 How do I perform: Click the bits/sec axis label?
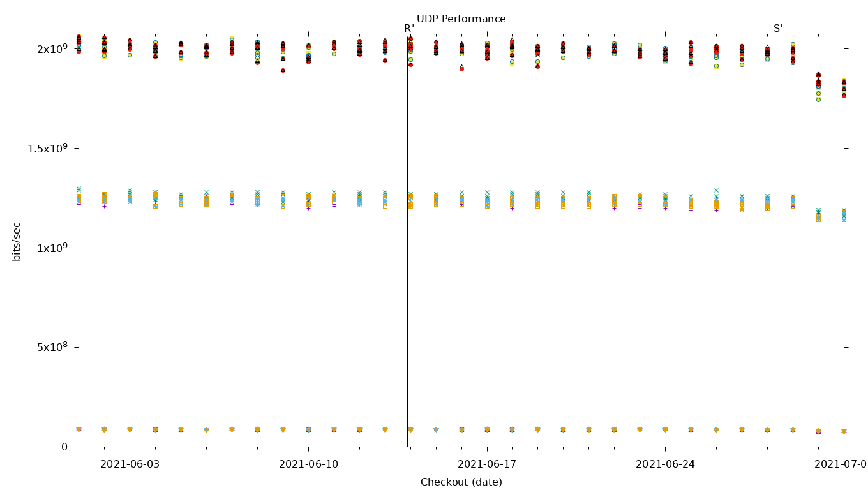pyautogui.click(x=17, y=241)
